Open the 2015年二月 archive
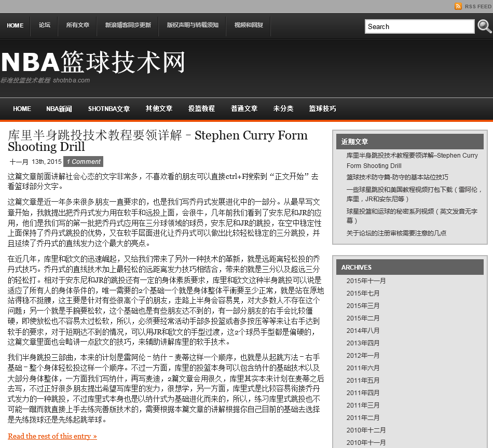 [x=363, y=318]
